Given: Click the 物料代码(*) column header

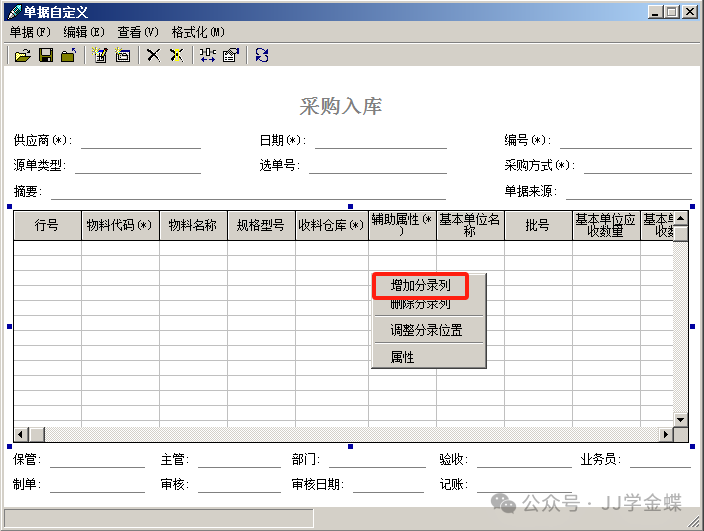Looking at the screenshot, I should coord(119,226).
